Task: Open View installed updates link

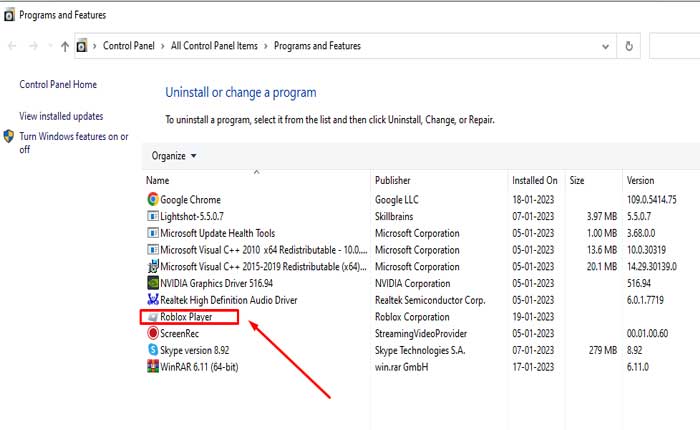Action: point(61,117)
